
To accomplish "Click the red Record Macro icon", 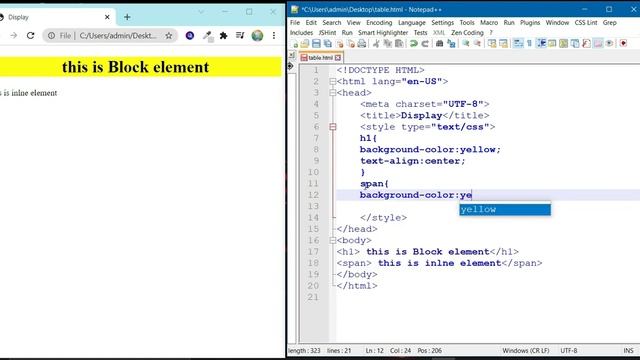I will point(623,44).
